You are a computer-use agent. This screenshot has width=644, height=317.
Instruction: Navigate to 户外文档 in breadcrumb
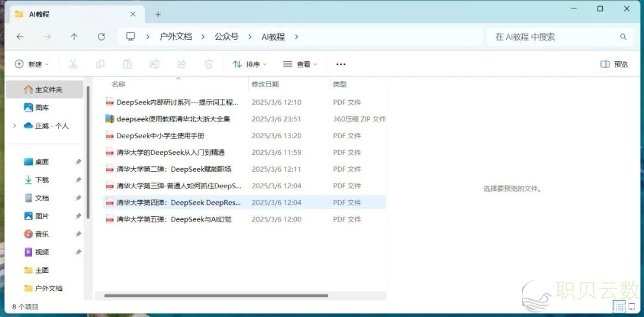(x=176, y=36)
